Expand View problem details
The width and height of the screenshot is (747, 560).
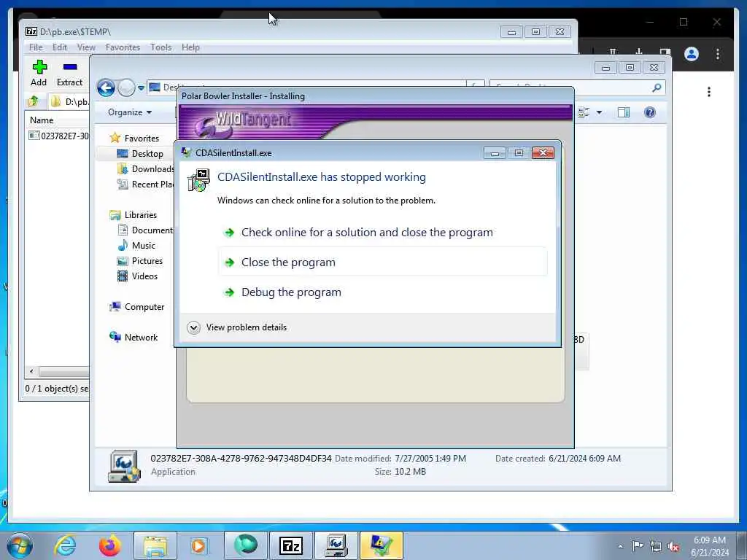click(237, 327)
